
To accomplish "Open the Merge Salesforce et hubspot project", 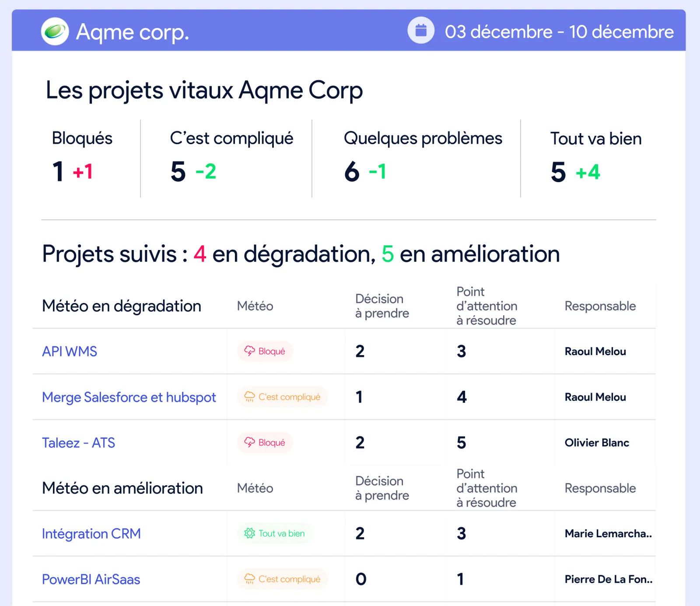I will pyautogui.click(x=129, y=397).
